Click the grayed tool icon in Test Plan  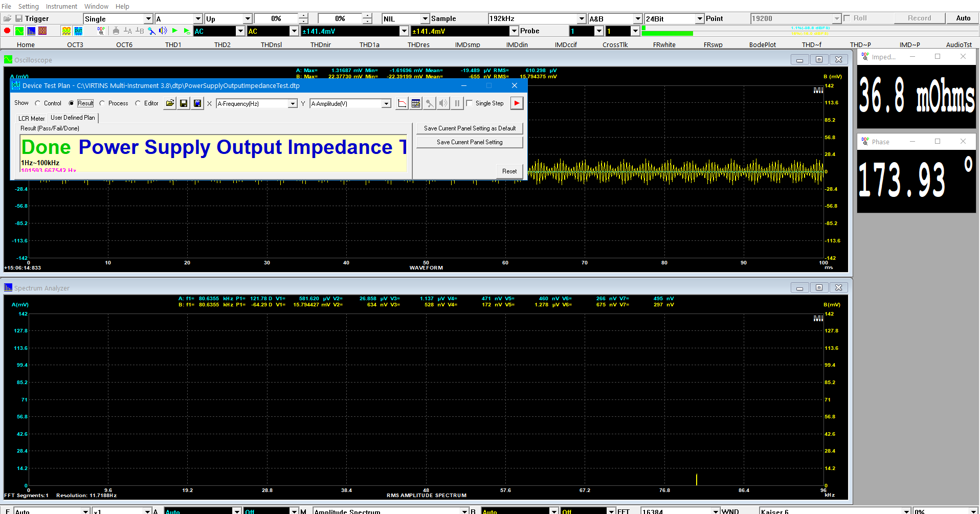[x=430, y=103]
